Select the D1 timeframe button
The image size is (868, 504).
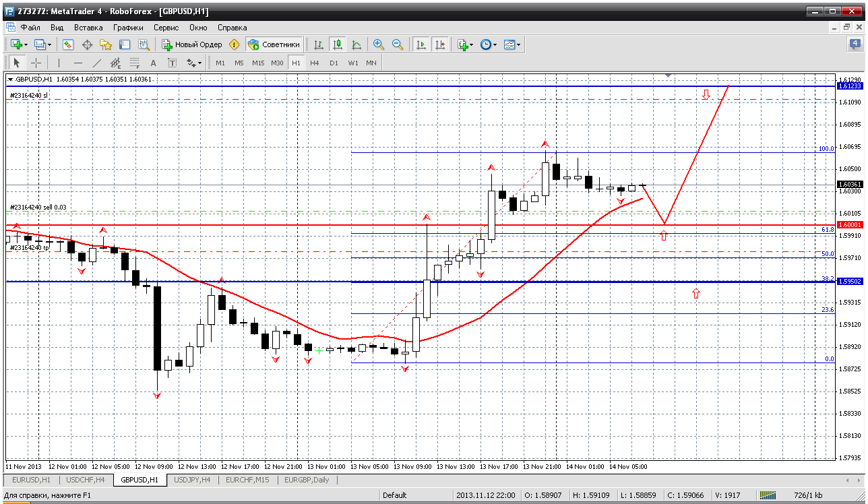pyautogui.click(x=334, y=63)
